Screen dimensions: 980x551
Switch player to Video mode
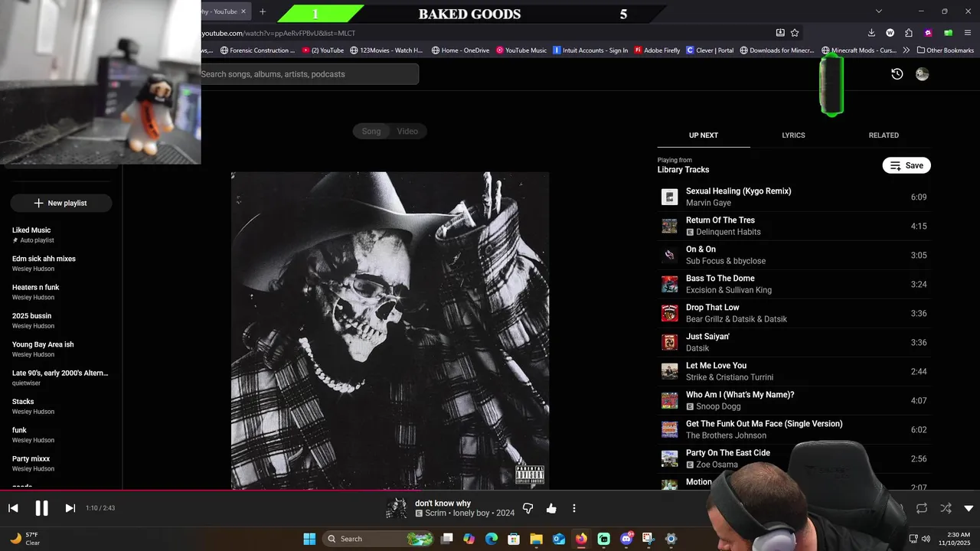click(407, 132)
